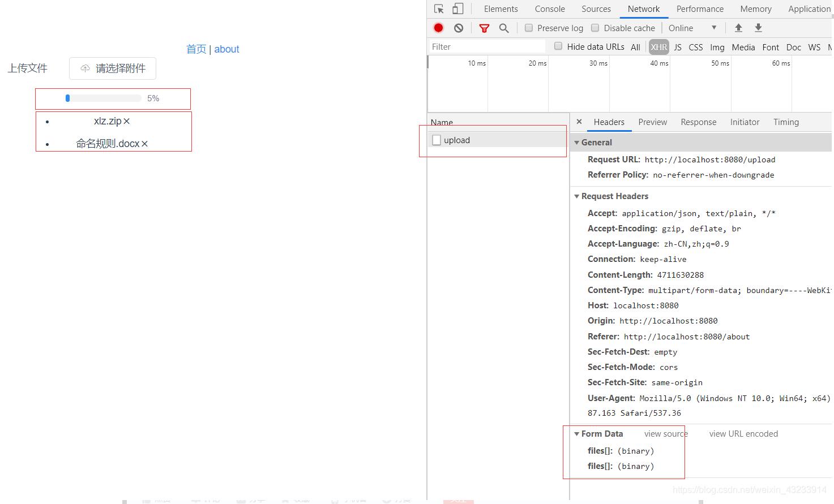Close the request details panel
834x504 pixels.
coord(579,122)
